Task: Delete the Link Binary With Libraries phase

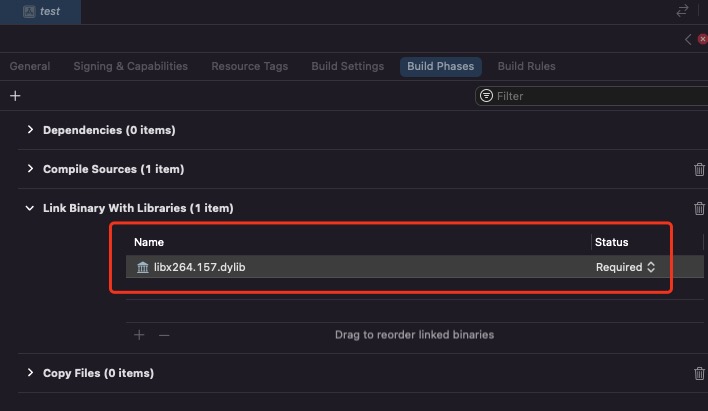Action: tap(699, 208)
